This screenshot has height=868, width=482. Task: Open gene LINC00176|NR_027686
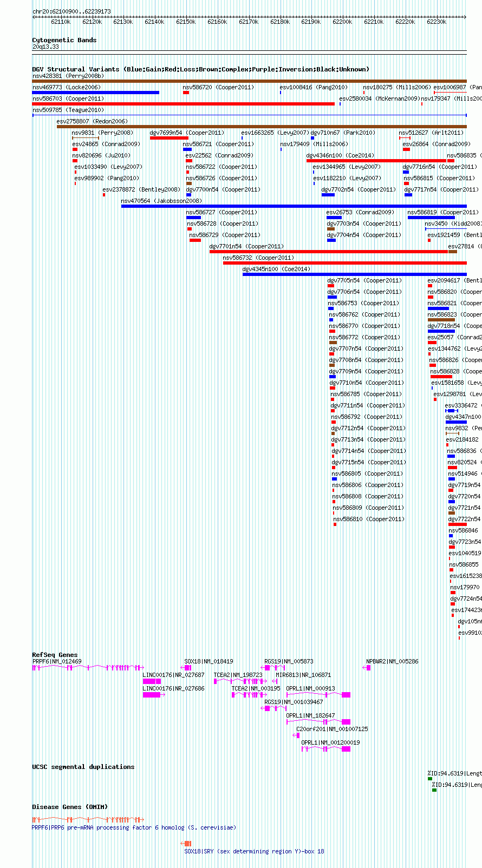(x=174, y=688)
